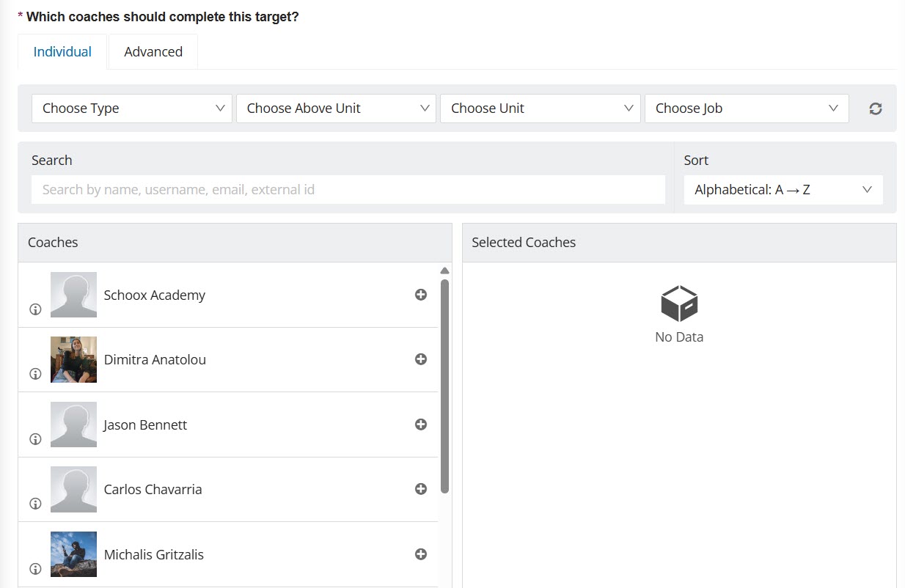Add Michalis Gritzalis using plus icon
This screenshot has height=588, width=905.
tap(421, 554)
